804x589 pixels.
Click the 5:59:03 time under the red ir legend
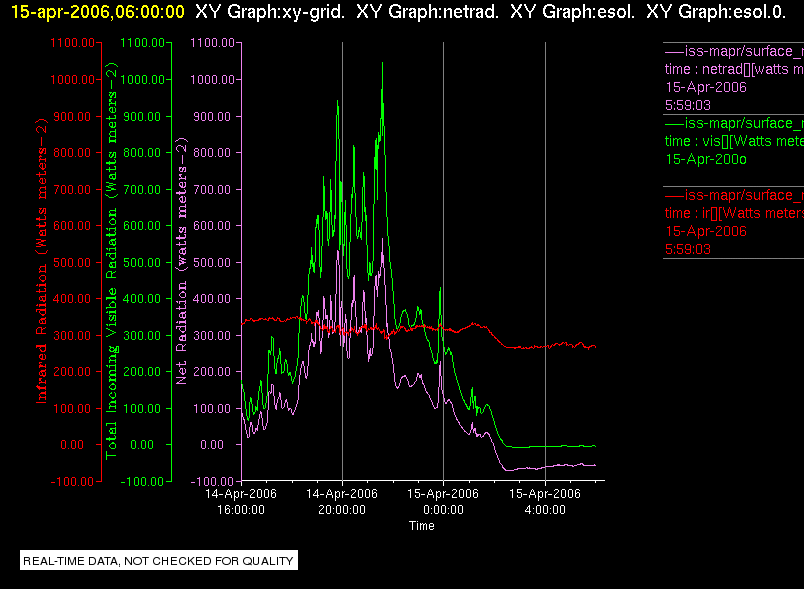688,250
